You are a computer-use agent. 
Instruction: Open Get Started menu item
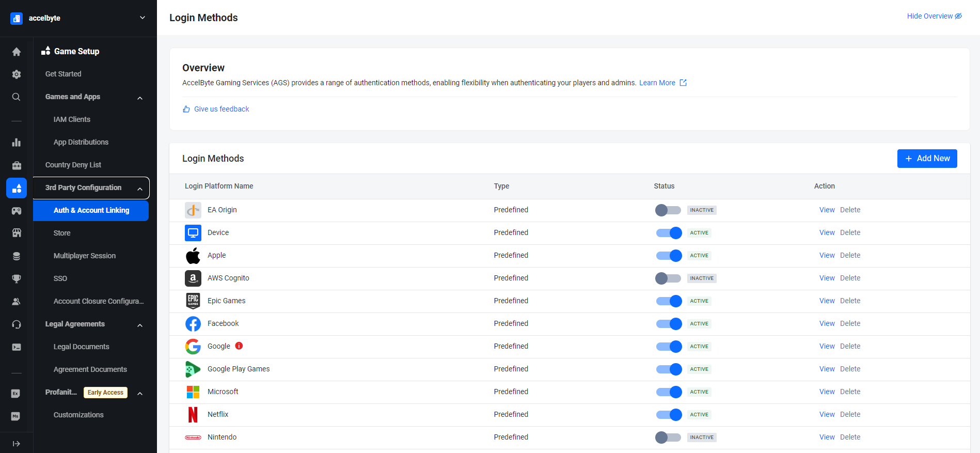click(x=63, y=74)
